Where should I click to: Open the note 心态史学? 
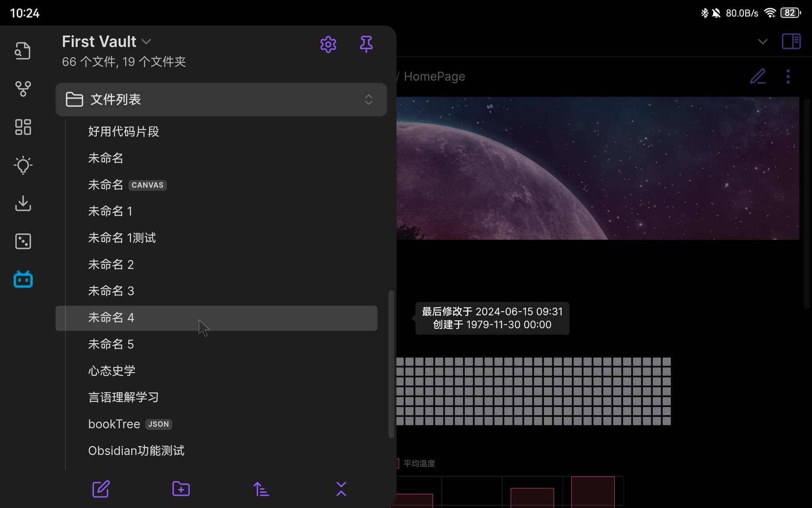coord(216,371)
